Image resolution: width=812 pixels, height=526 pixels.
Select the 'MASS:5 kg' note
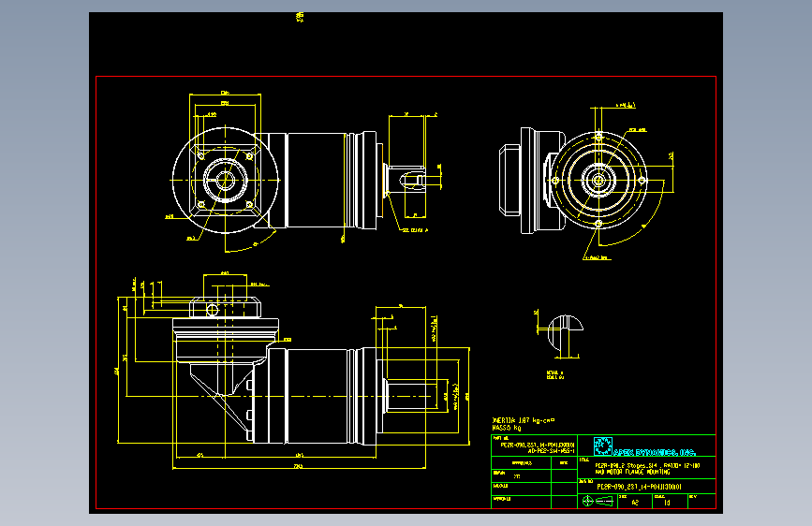(x=507, y=428)
